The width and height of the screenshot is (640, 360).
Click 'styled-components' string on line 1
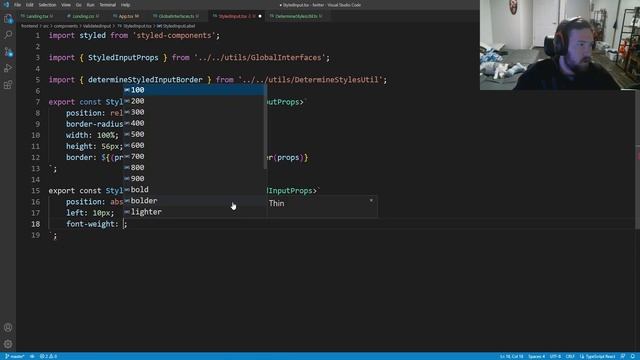click(x=174, y=36)
